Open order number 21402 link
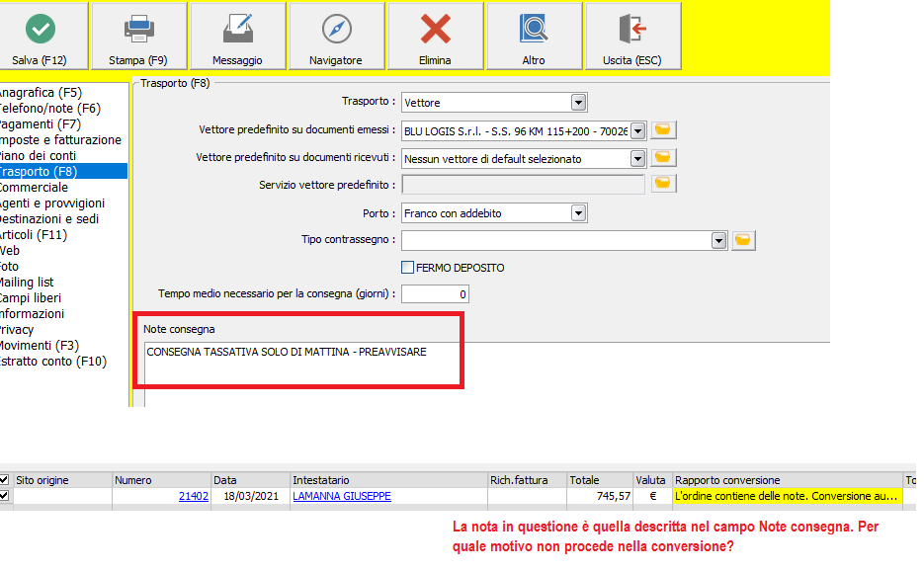The height and width of the screenshot is (571, 924). (194, 496)
